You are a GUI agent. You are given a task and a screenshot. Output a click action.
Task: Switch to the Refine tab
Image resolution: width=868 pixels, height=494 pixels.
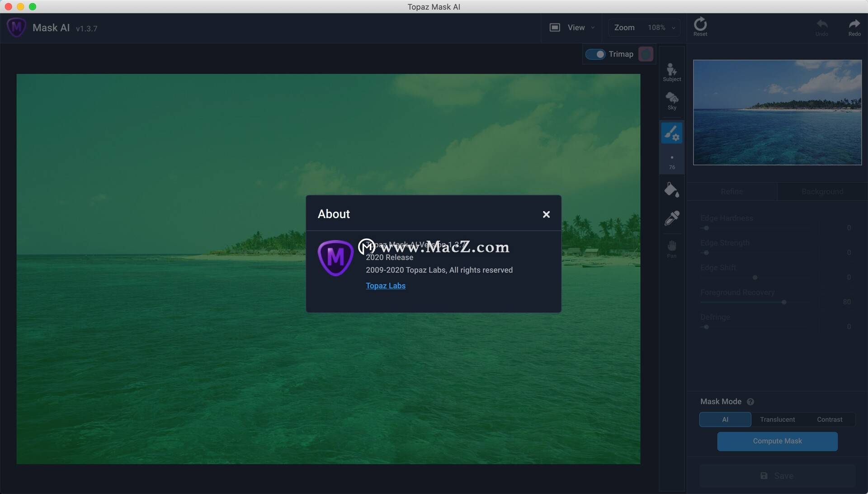pyautogui.click(x=732, y=191)
